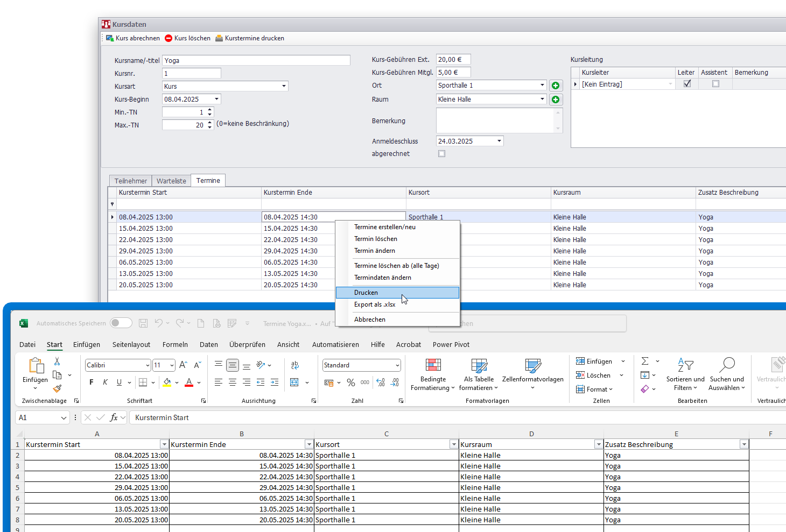This screenshot has height=532, width=786.
Task: Expand the Anmeldeschluss date dropdown
Action: coord(499,141)
